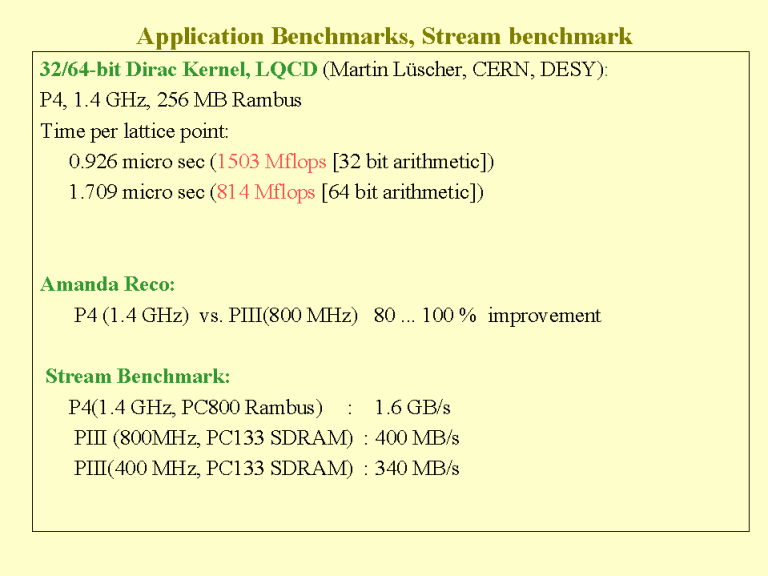Click the value '1.709 micro sec'

click(x=137, y=192)
